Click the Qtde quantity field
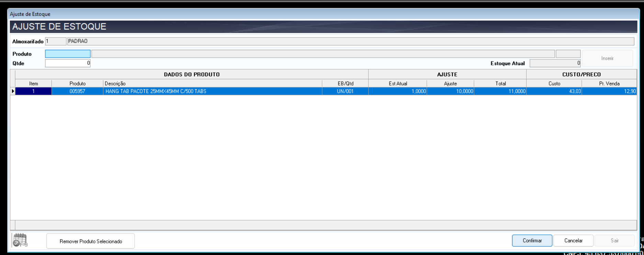 tap(68, 63)
